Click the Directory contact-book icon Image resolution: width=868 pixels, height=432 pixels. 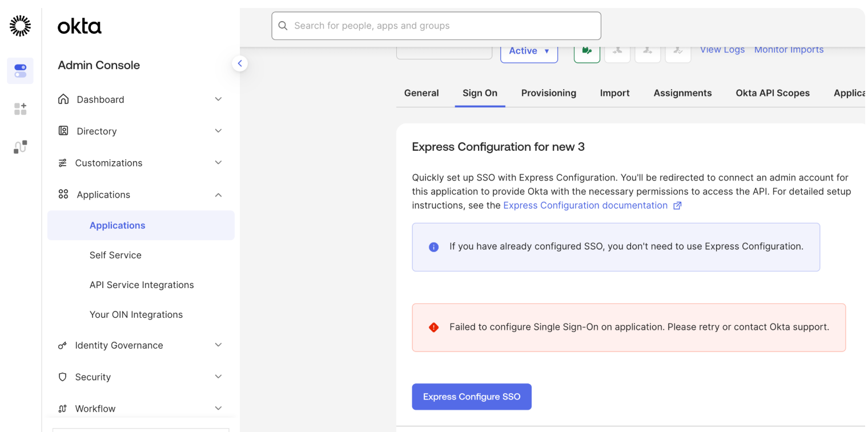click(x=63, y=131)
